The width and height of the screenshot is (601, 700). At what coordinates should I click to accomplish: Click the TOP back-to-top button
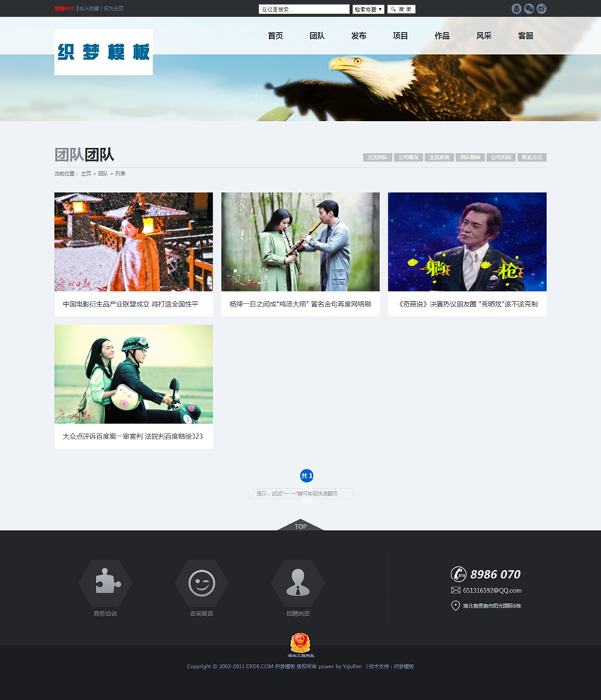click(300, 526)
